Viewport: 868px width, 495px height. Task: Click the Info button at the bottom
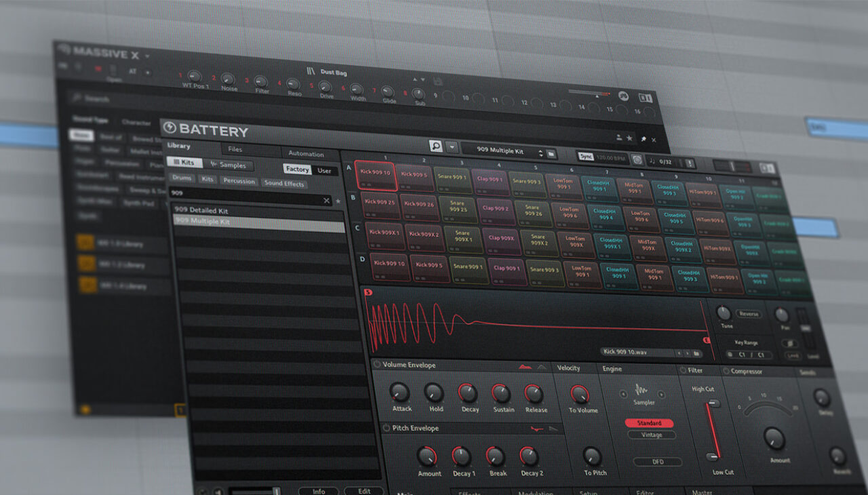pos(319,491)
